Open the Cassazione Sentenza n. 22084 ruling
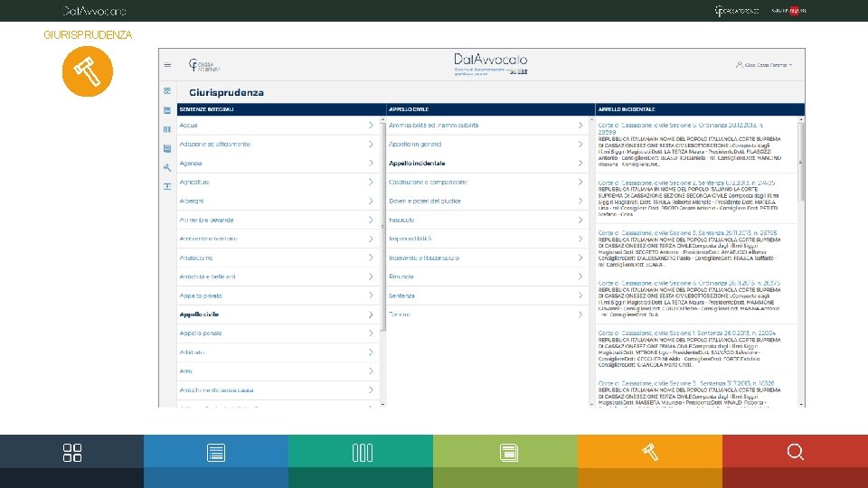The width and height of the screenshot is (868, 488). point(687,333)
